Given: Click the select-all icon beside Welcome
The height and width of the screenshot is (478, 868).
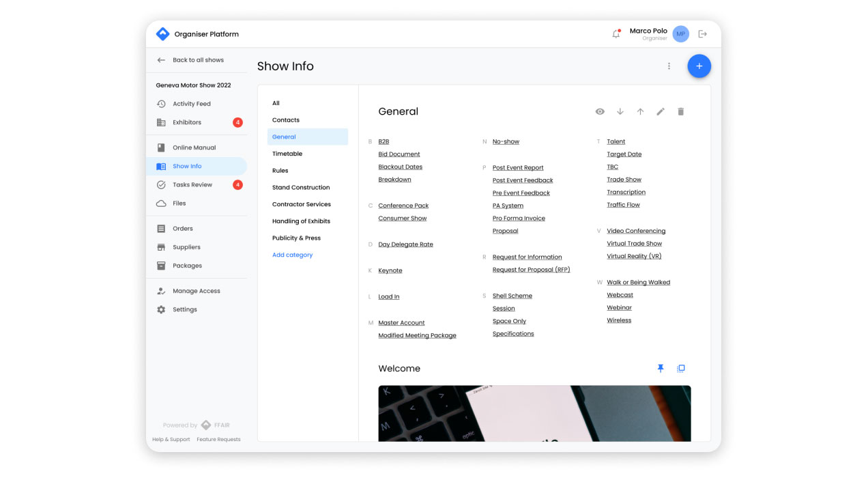Looking at the screenshot, I should tap(680, 368).
